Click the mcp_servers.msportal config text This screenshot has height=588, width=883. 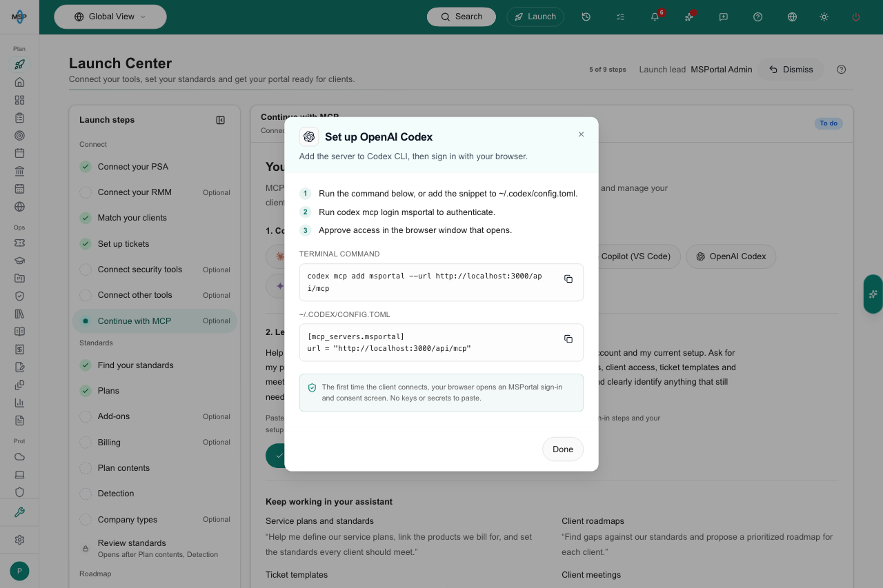[356, 336]
